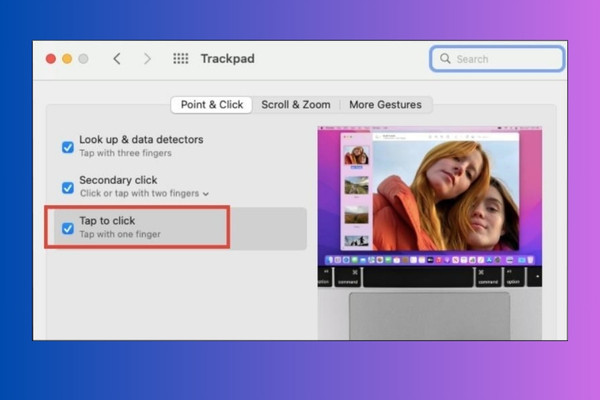Click the gesture preview video
Viewport: 600px width, 400px height.
point(429,233)
